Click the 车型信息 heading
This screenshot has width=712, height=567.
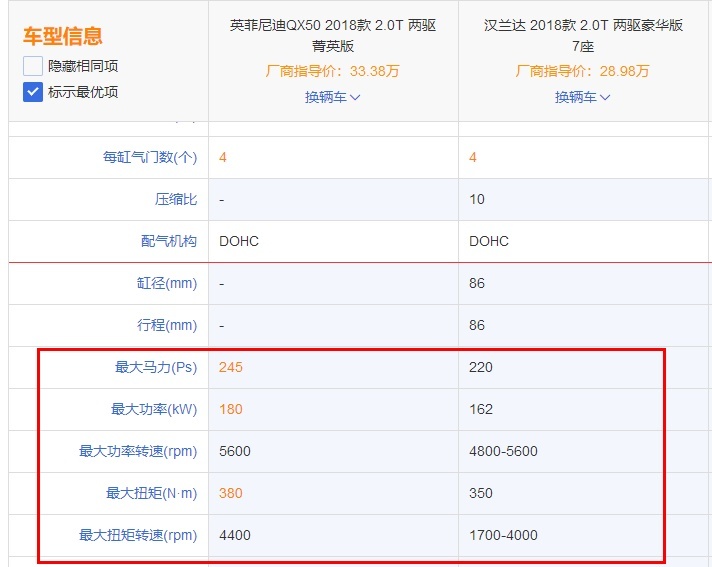(63, 36)
